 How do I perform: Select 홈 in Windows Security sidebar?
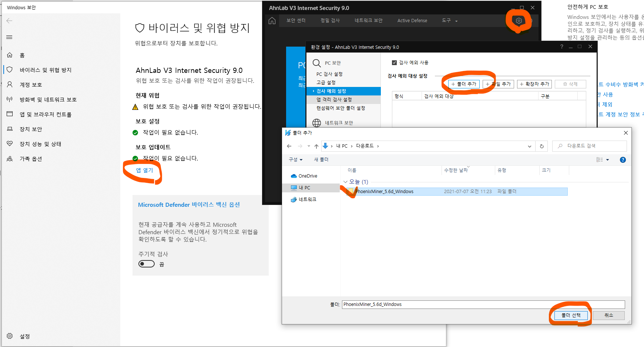22,55
